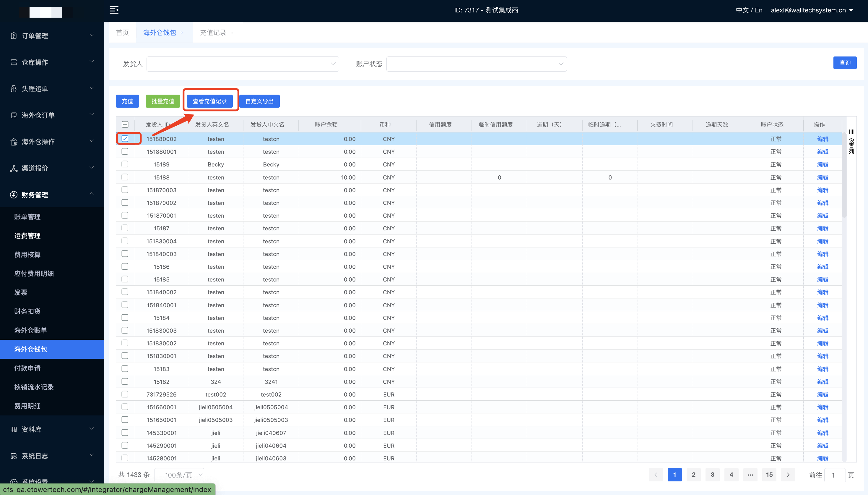This screenshot has width=868, height=495.
Task: Collapse the 财务管理 menu chevron
Action: (92, 194)
